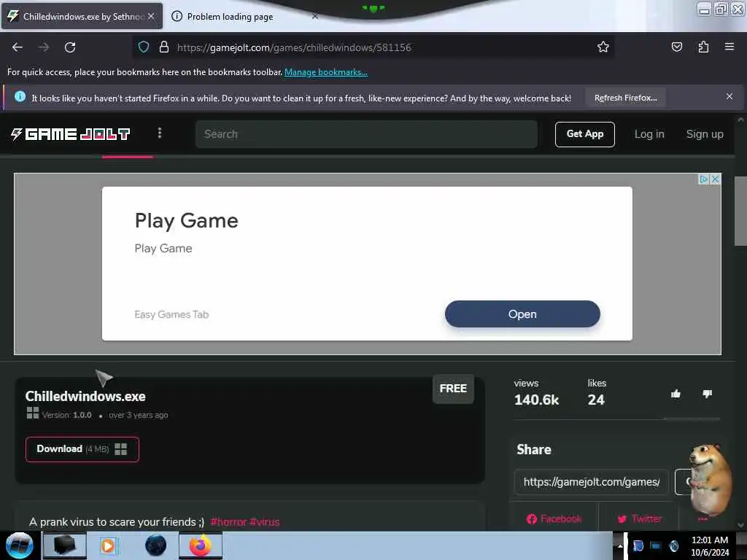The height and width of the screenshot is (560, 747).
Task: Go back to the previous page
Action: coord(18,47)
